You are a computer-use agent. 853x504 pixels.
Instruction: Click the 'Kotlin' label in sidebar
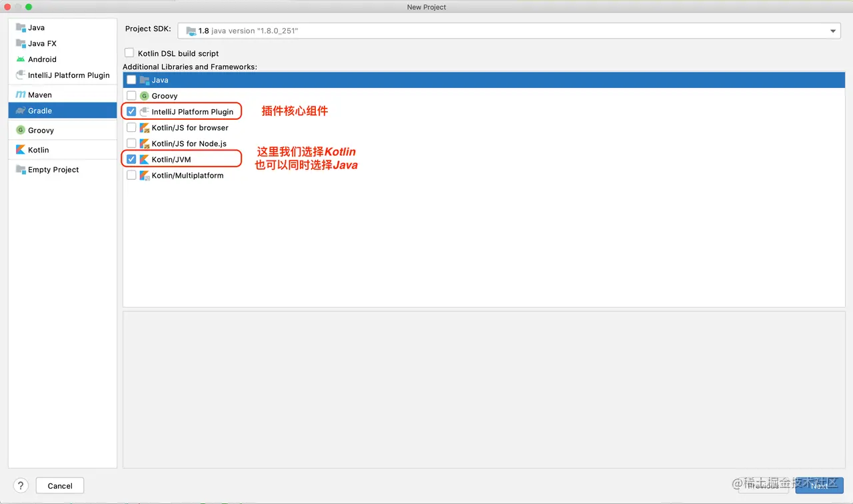[39, 150]
